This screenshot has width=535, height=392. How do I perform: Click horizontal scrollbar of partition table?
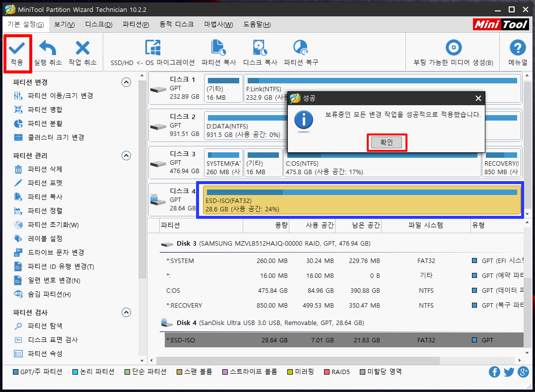(x=298, y=360)
